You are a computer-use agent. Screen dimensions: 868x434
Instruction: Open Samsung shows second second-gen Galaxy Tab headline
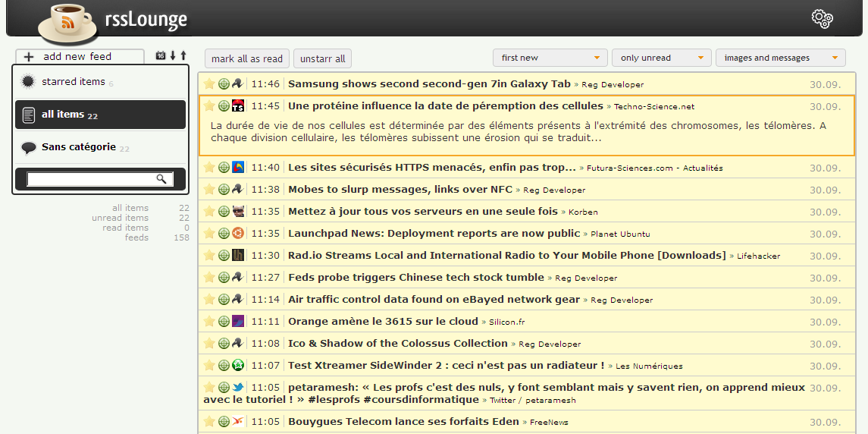(429, 84)
